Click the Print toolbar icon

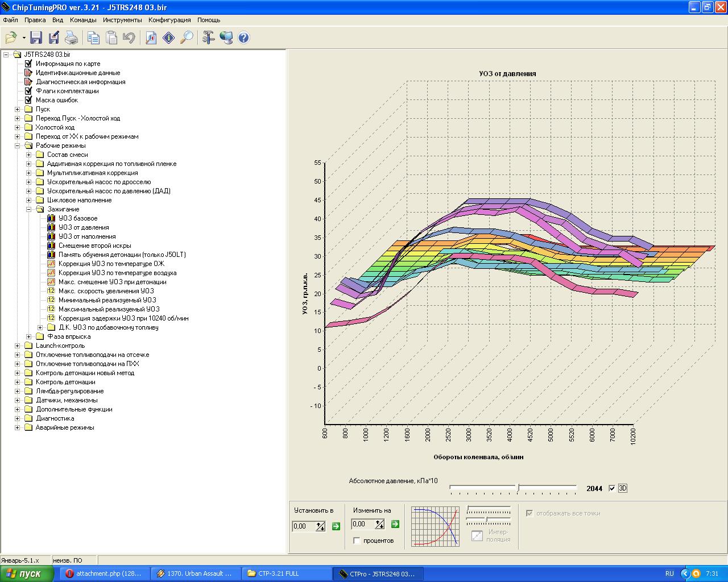click(71, 38)
